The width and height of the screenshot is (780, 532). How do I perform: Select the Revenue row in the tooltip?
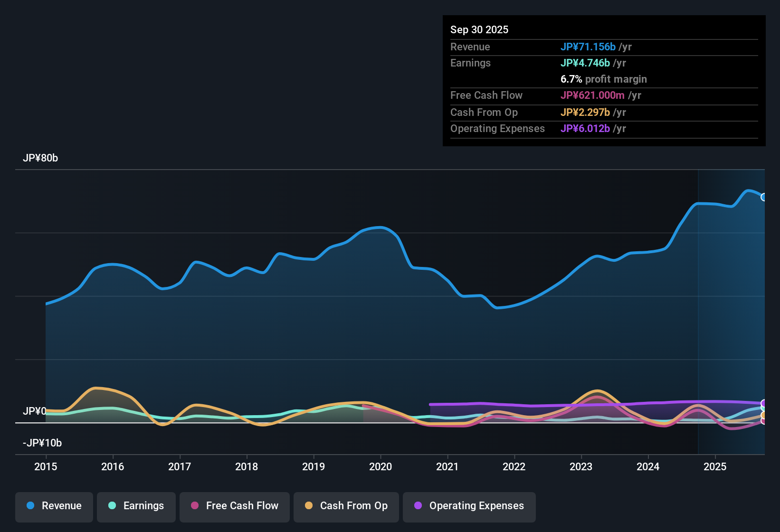tap(603, 47)
